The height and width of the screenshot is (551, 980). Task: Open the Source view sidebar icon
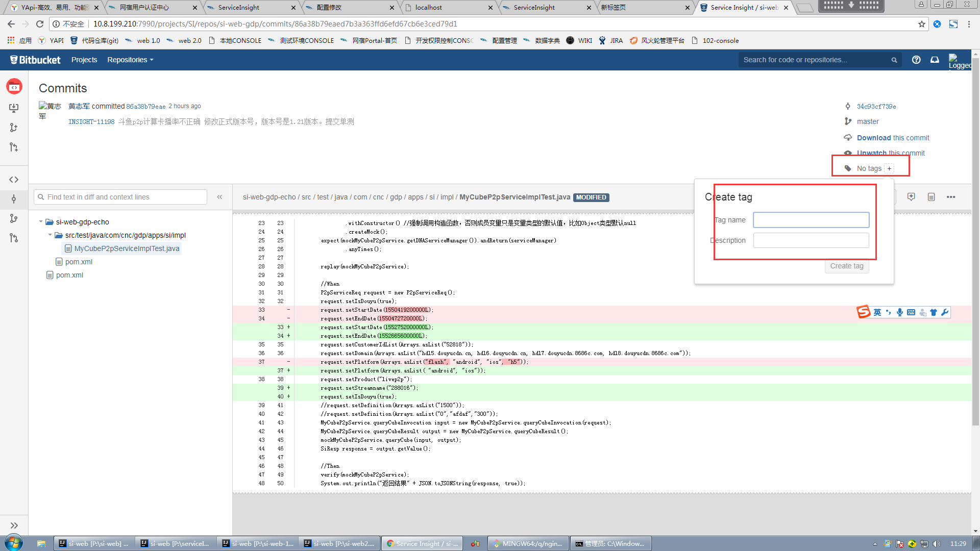pyautogui.click(x=14, y=180)
